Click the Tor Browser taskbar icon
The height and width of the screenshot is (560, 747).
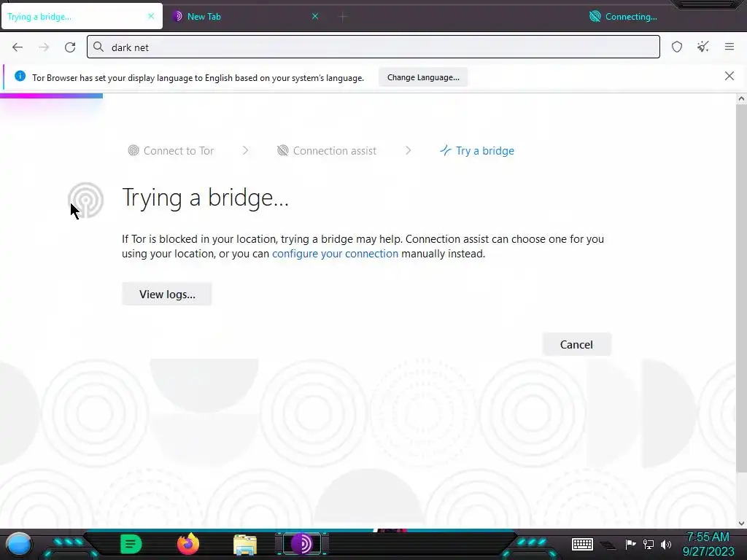pyautogui.click(x=302, y=544)
